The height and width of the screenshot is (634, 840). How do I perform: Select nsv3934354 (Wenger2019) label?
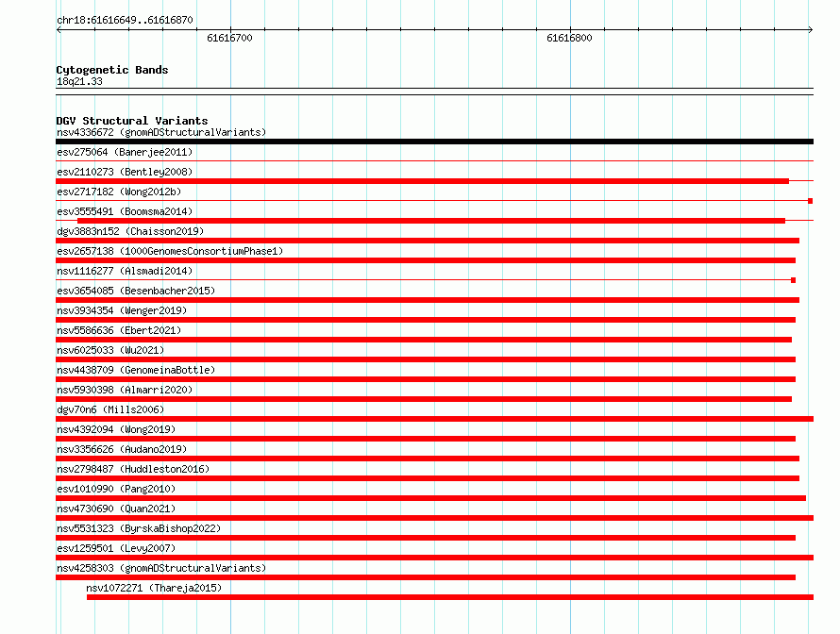(122, 310)
